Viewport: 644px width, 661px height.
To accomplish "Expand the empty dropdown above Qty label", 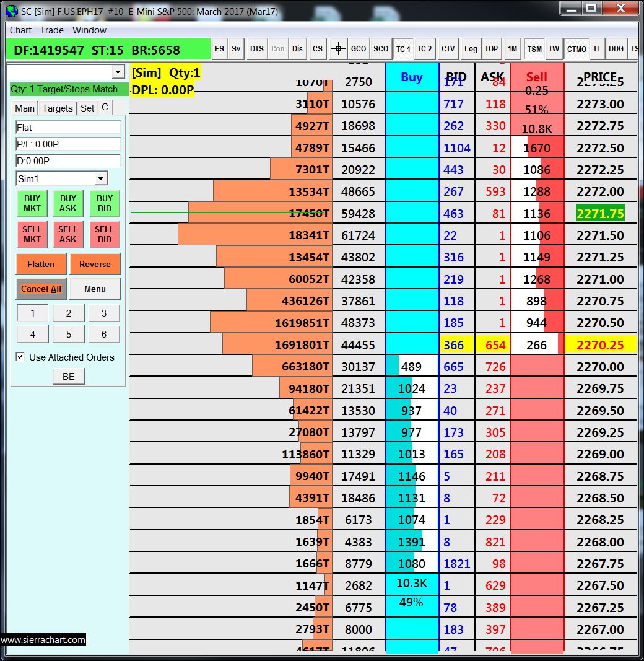I will 118,72.
